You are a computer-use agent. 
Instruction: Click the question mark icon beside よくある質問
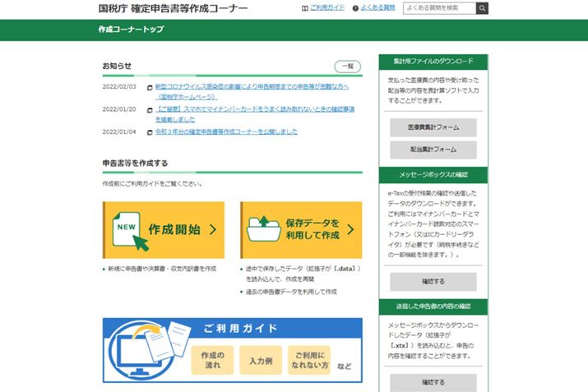[355, 8]
